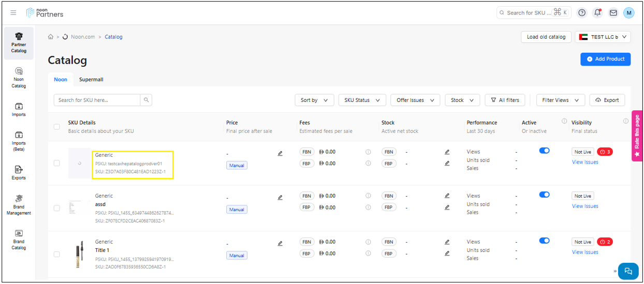The height and width of the screenshot is (284, 644).
Task: Check the box for assd product row
Action: click(57, 208)
